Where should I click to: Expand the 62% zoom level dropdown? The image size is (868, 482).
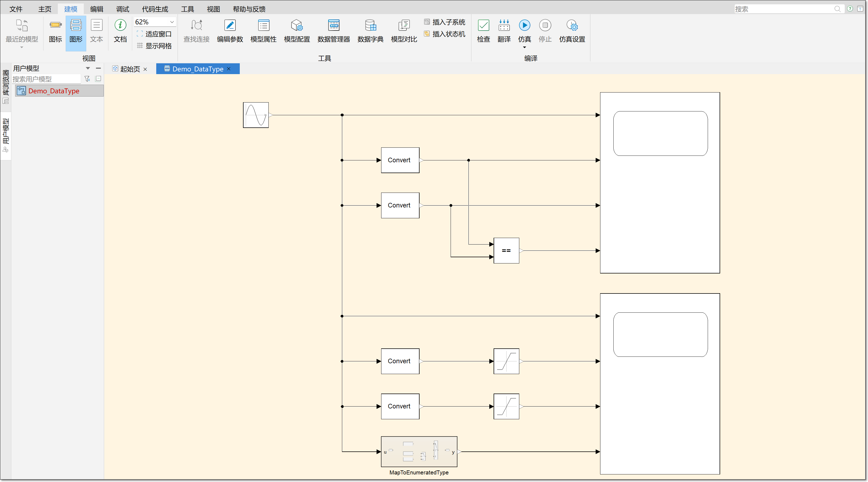[172, 22]
